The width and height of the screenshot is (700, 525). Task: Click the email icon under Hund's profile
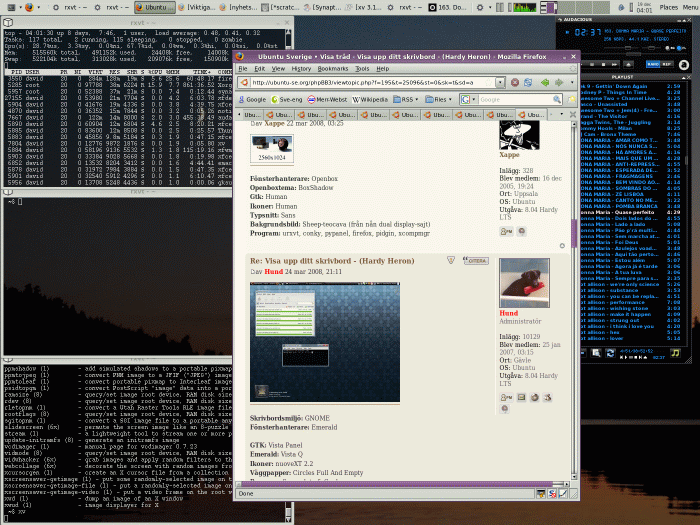tap(521, 397)
